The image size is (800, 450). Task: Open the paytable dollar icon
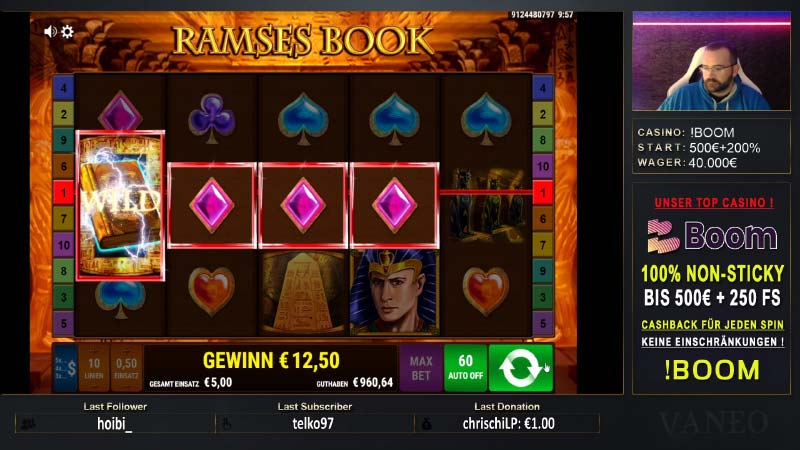[65, 367]
